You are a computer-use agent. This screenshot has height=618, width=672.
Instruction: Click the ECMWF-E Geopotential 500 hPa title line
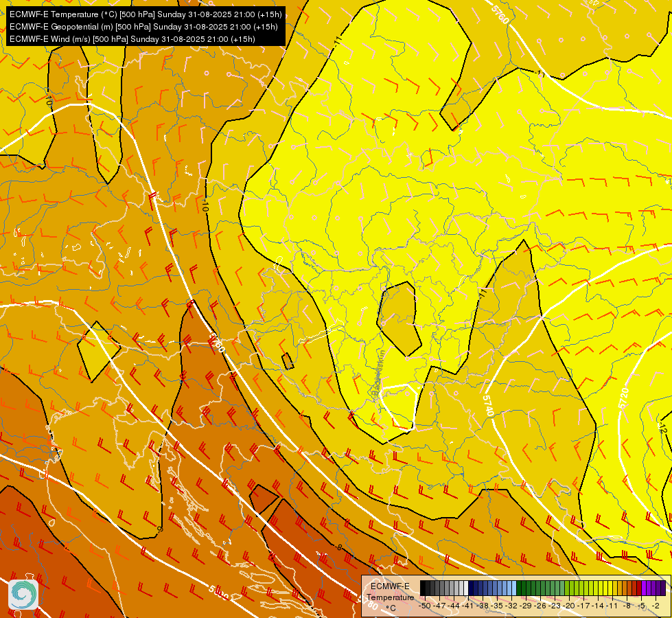click(x=143, y=27)
